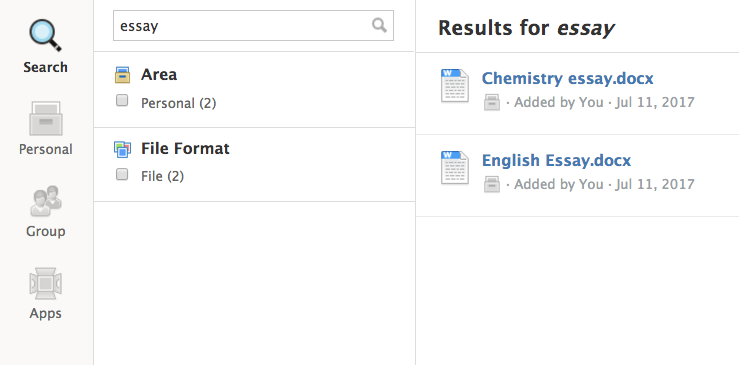This screenshot has width=739, height=365.
Task: Open the Search section in the sidebar
Action: [45, 46]
